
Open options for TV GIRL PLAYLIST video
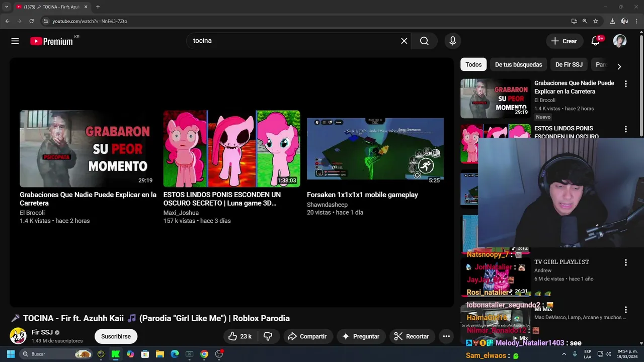point(626,262)
